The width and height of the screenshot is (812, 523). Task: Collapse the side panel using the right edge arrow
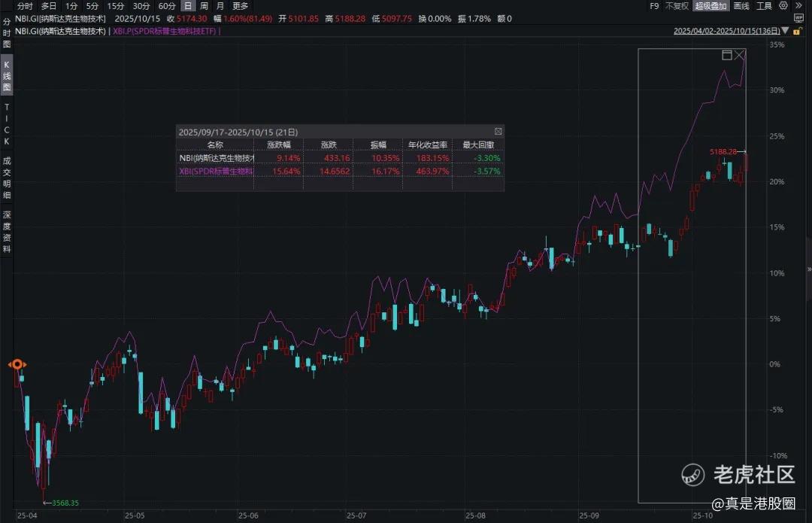click(x=809, y=269)
